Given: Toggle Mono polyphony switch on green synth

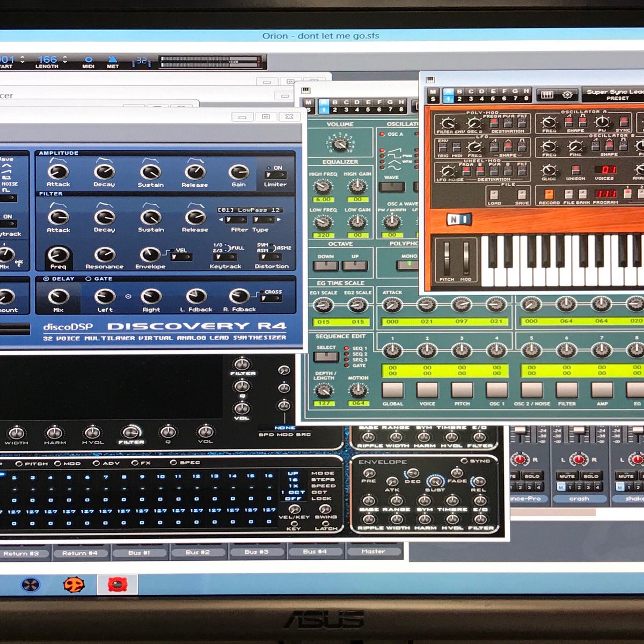Looking at the screenshot, I should 409,265.
